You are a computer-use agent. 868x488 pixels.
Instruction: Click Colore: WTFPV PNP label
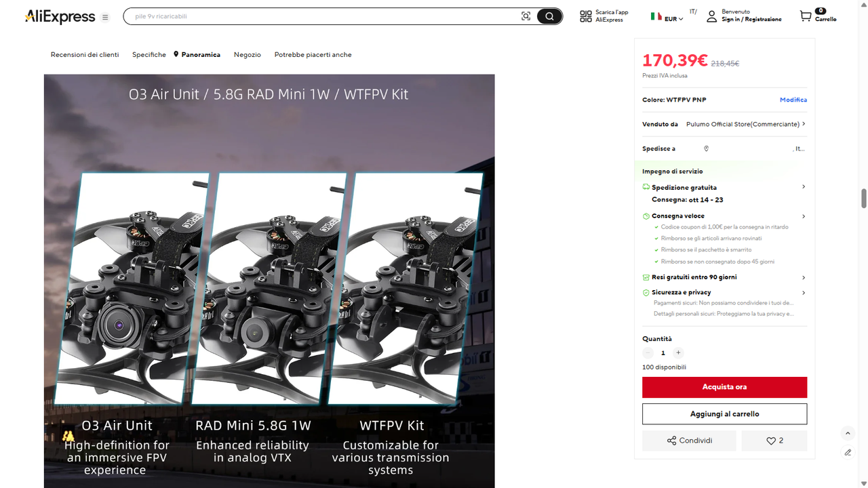[x=674, y=100]
